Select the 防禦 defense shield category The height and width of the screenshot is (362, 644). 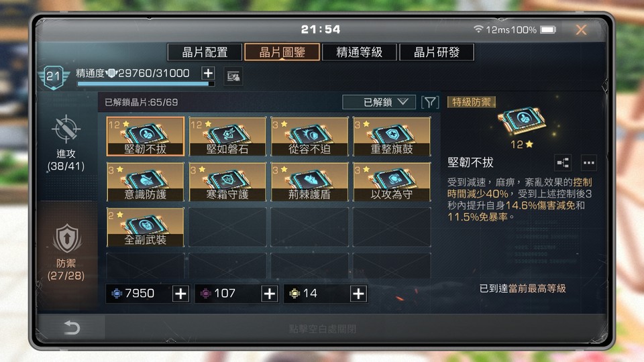[x=66, y=252]
